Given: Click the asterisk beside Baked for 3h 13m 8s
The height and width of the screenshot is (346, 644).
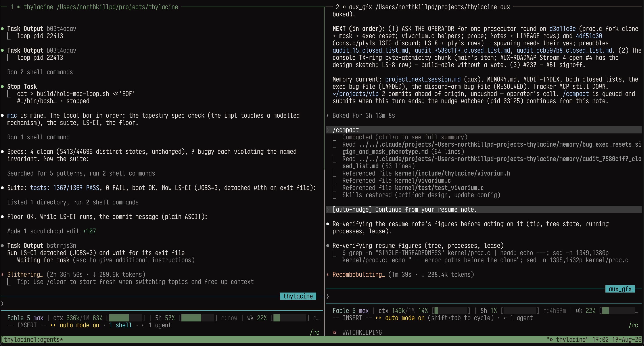Looking at the screenshot, I should 328,115.
